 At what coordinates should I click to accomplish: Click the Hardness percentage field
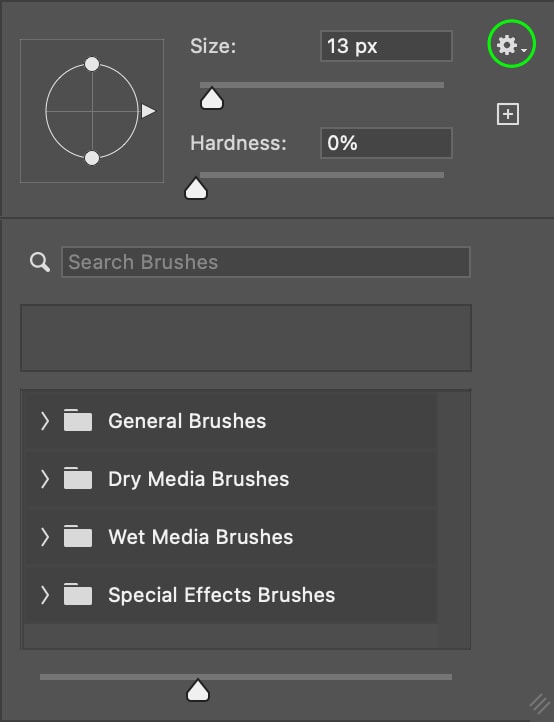point(386,143)
